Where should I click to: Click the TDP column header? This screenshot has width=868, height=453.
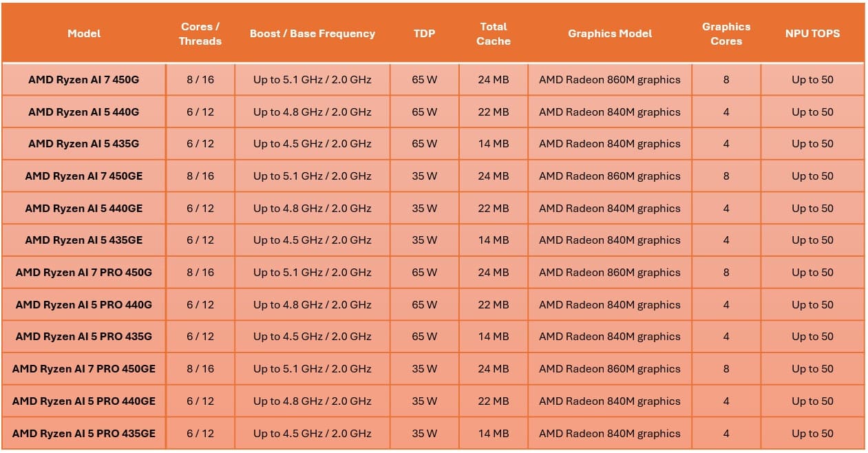pos(424,34)
